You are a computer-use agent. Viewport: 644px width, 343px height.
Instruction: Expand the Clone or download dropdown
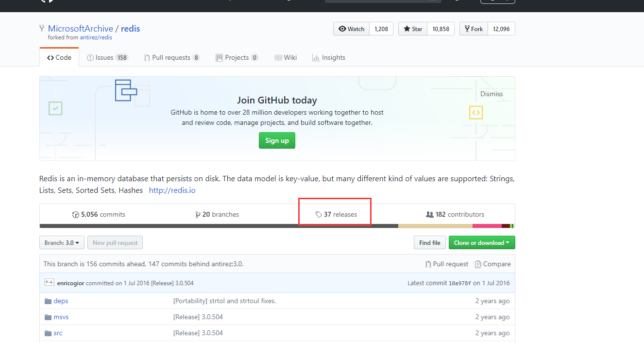click(482, 242)
